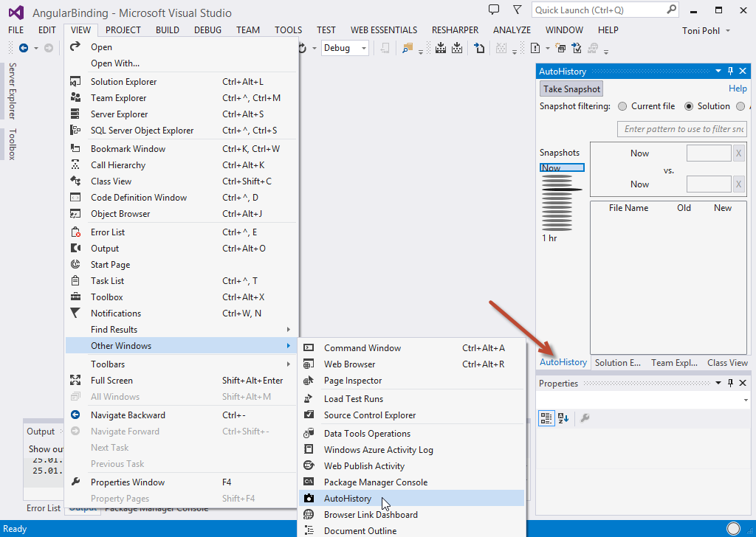Click the Solution Explorer menu icon
The height and width of the screenshot is (537, 756).
click(75, 82)
